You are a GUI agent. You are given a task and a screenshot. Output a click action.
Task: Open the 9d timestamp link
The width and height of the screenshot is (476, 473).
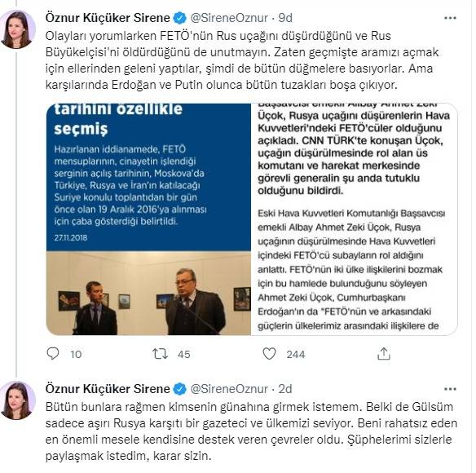tap(285, 18)
